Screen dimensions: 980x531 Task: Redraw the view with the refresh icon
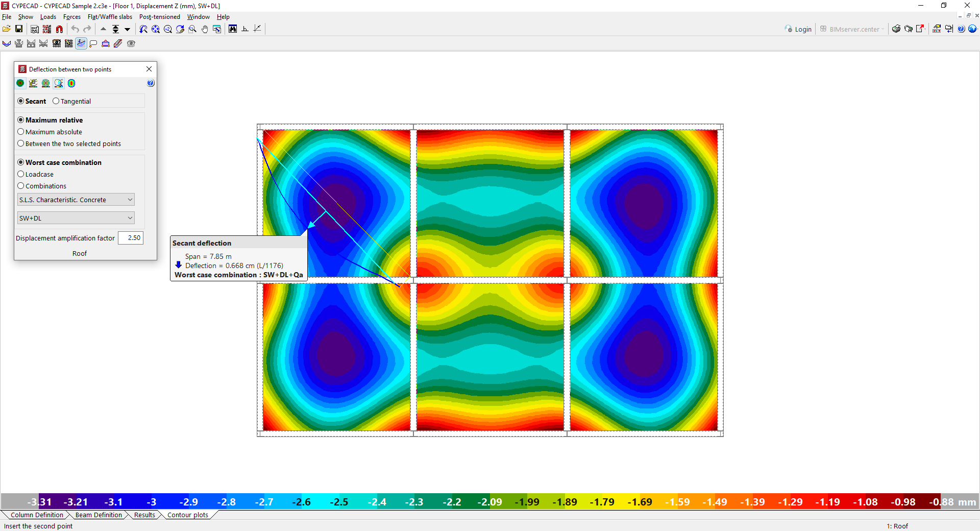point(180,29)
